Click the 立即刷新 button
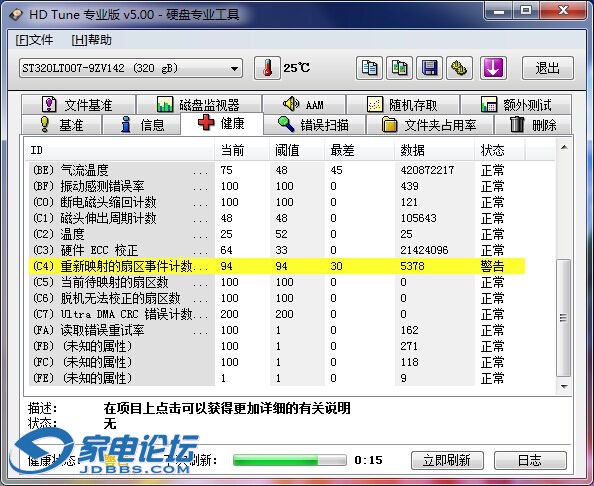The width and height of the screenshot is (594, 486). (x=447, y=460)
